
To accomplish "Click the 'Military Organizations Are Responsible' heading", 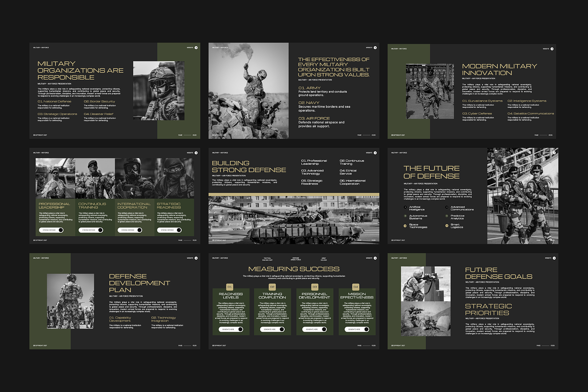I will [x=80, y=70].
